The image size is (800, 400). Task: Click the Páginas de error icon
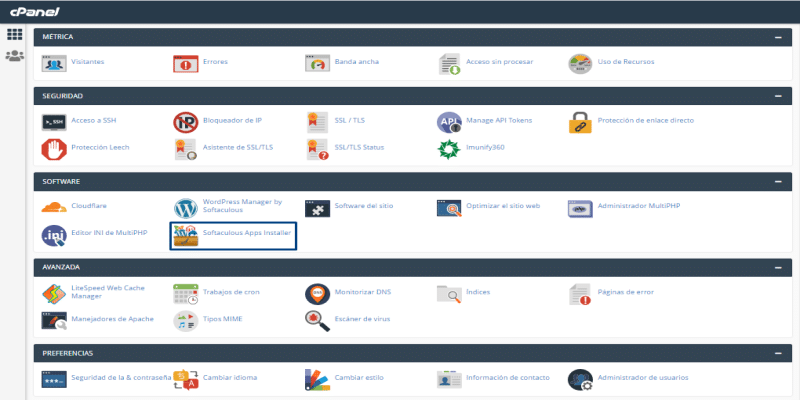tap(581, 294)
